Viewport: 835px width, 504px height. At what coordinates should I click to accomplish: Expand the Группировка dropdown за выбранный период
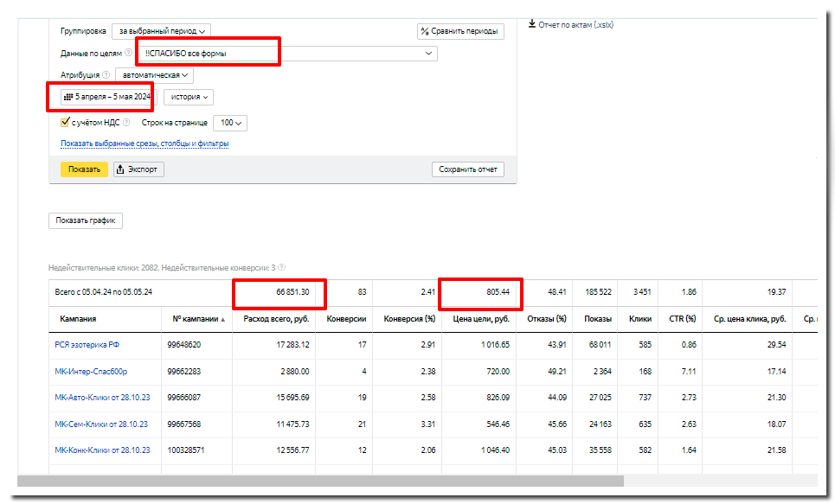(161, 31)
